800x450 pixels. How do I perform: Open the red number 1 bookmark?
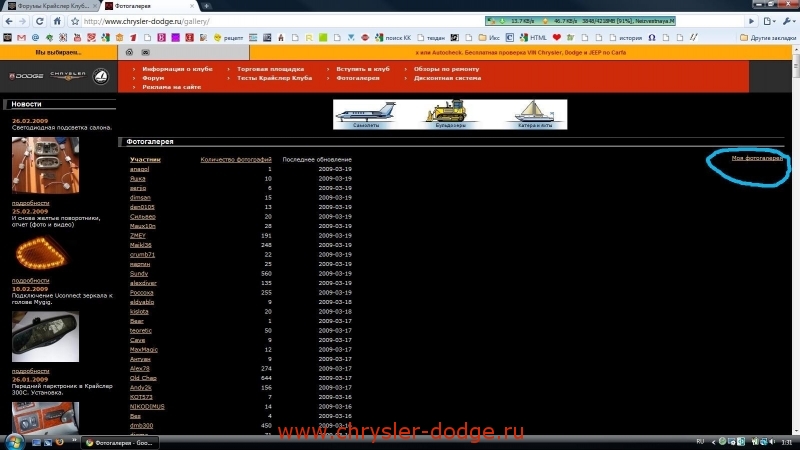[x=133, y=38]
